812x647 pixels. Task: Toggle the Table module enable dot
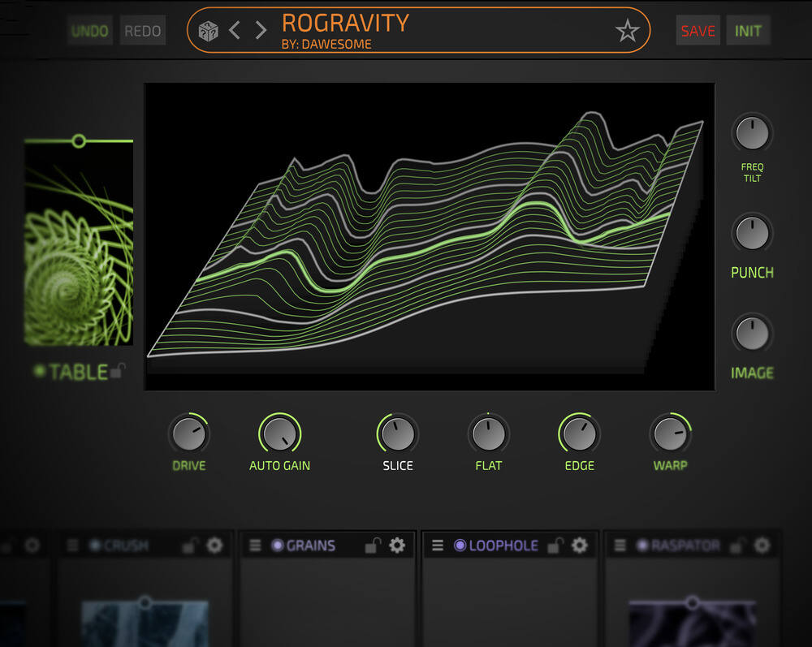point(39,372)
